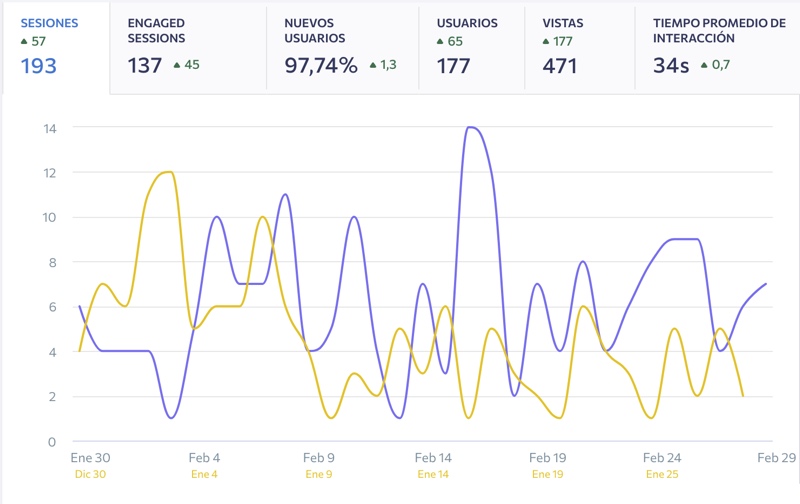Click the Feb 29 axis label
The width and height of the screenshot is (800, 504).
click(x=777, y=458)
